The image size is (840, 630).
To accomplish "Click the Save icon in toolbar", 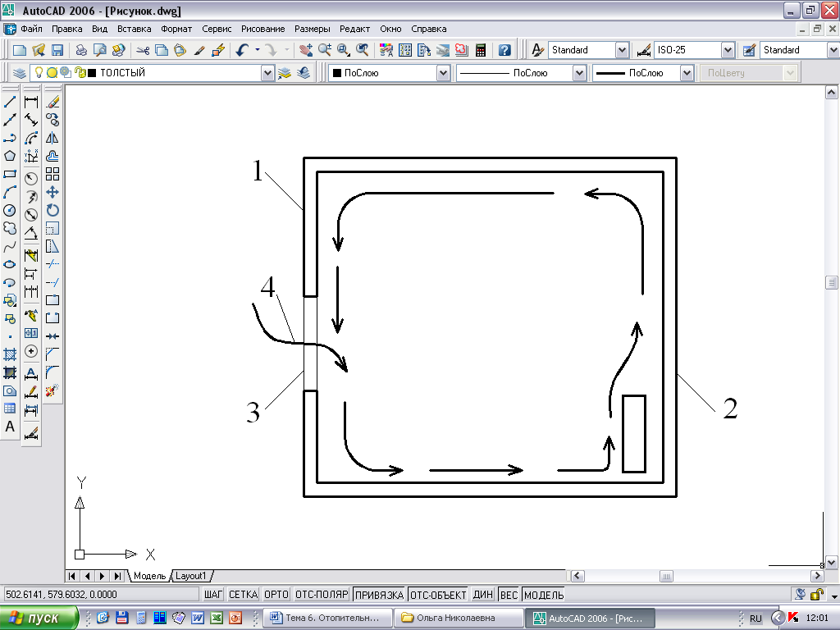I will (57, 50).
